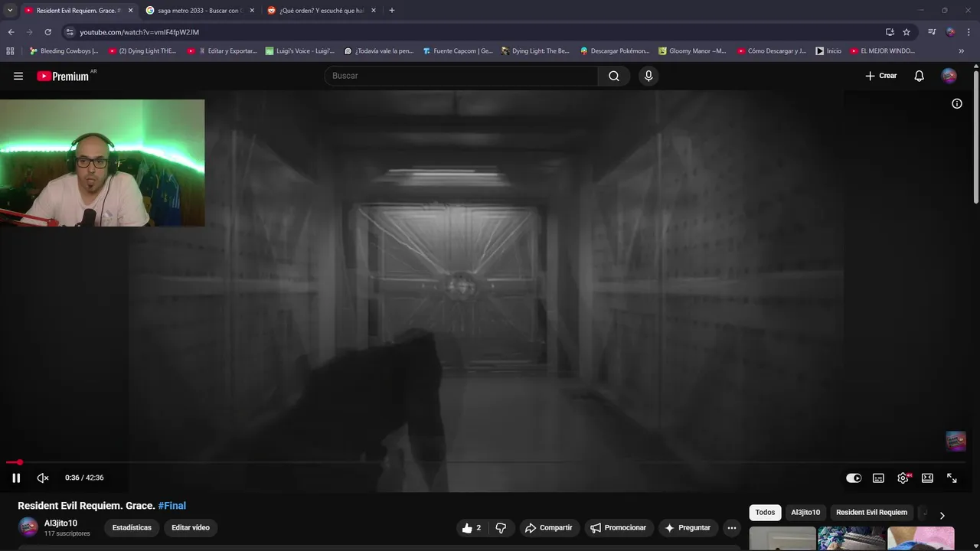The width and height of the screenshot is (980, 551).
Task: Open the notifications bell
Action: click(919, 76)
